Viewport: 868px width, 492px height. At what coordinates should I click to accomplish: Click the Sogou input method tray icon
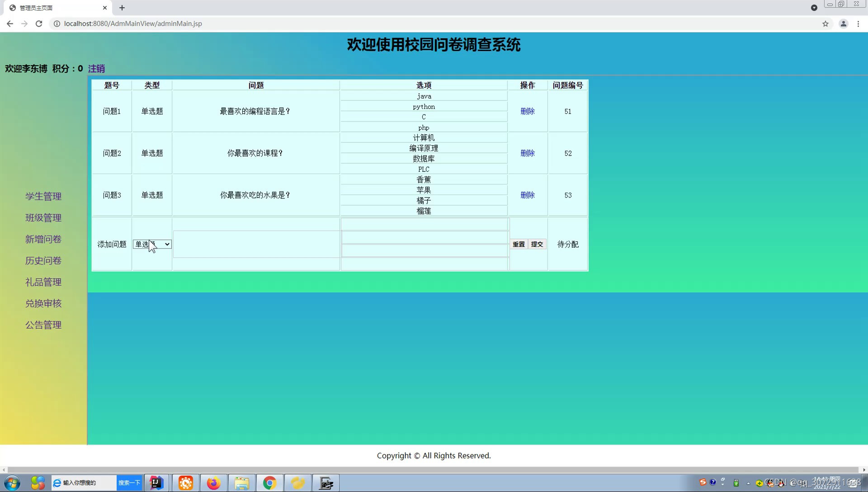pyautogui.click(x=703, y=482)
